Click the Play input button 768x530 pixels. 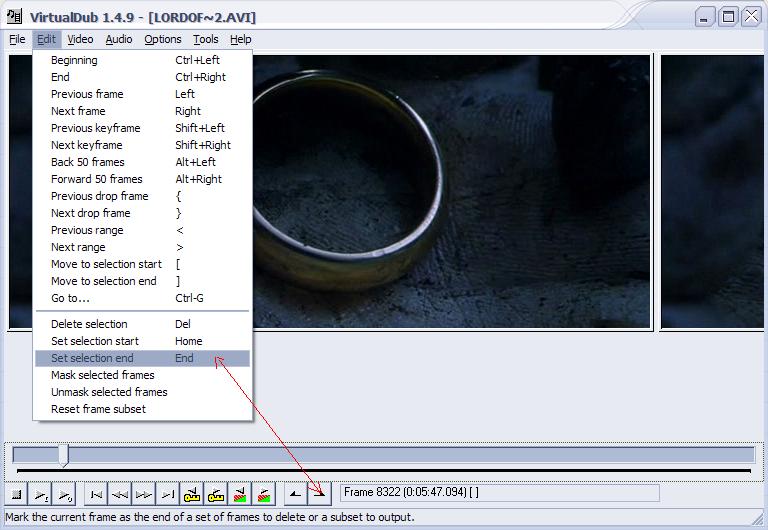click(x=41, y=494)
